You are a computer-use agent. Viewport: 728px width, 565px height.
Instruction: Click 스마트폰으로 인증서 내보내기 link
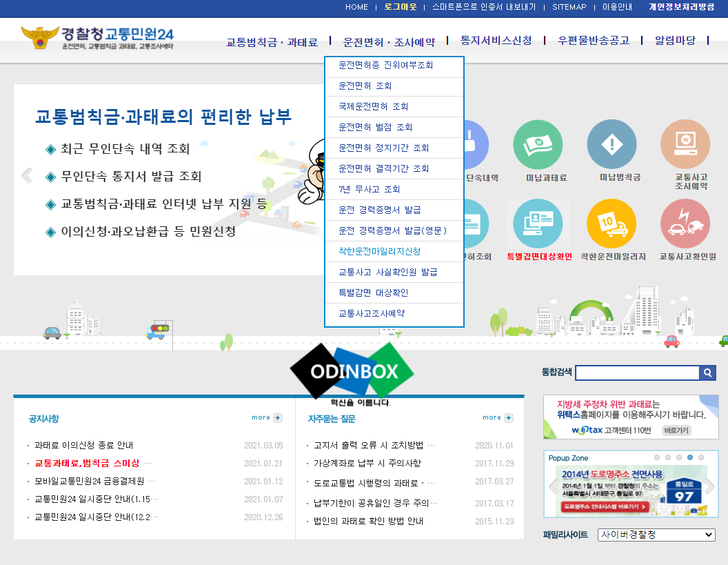click(x=484, y=7)
